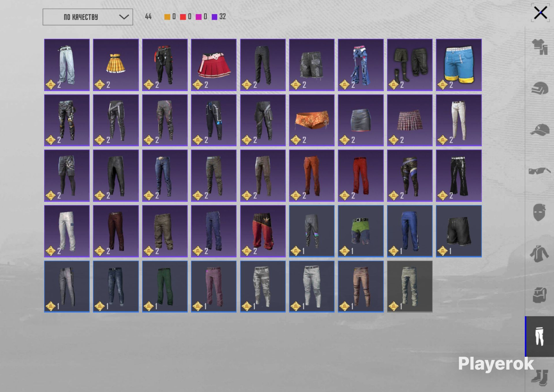Open the jacket category icon
Screen dimensions: 554x392
click(540, 254)
